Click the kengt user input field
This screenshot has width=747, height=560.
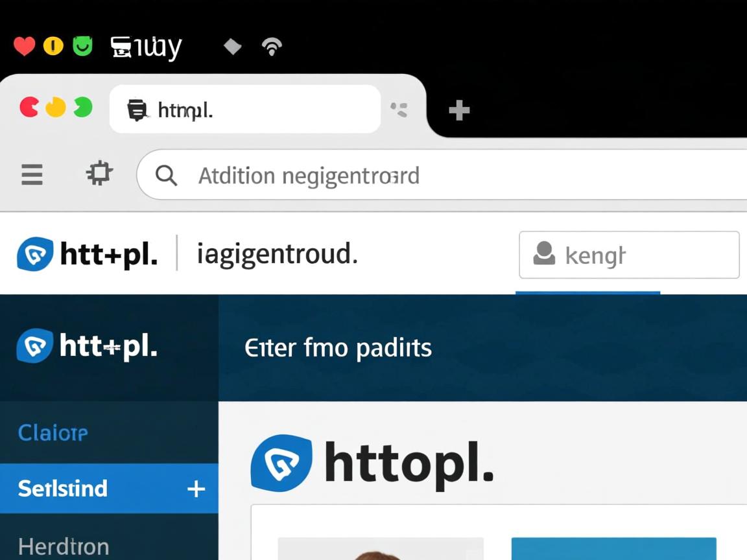click(629, 255)
